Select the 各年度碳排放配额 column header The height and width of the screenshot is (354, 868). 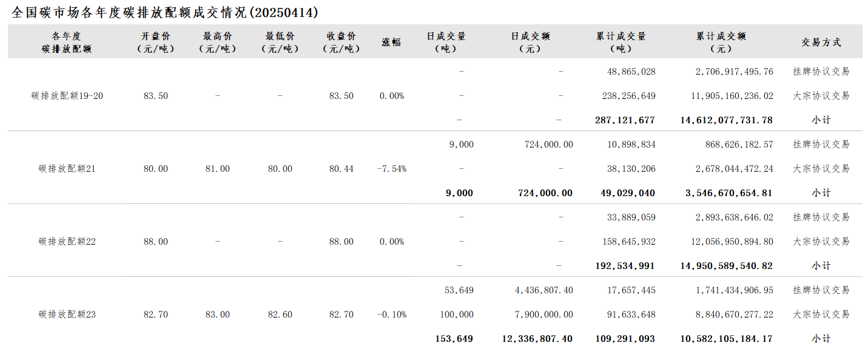(67, 43)
